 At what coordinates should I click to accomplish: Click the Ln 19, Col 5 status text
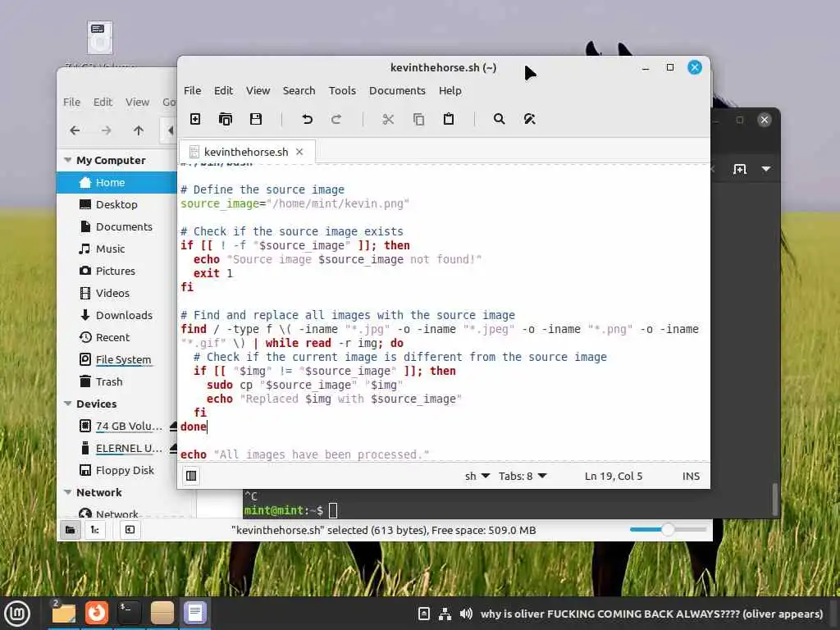[x=614, y=476]
